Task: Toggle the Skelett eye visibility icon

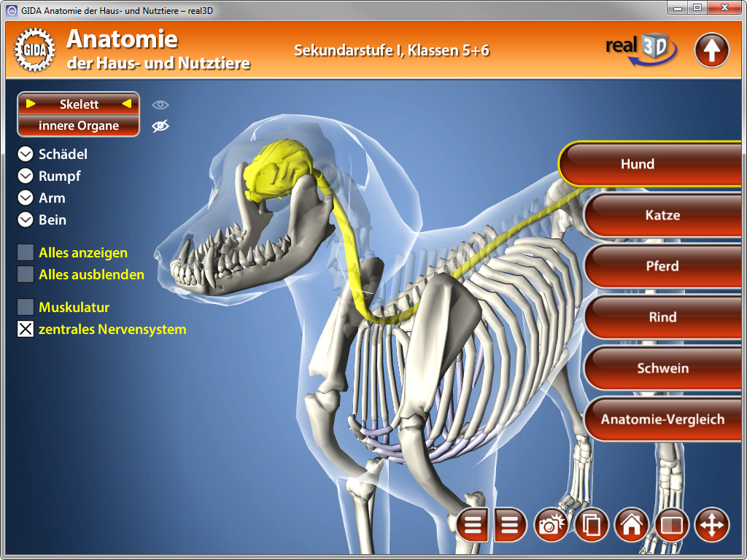Action: click(x=160, y=104)
